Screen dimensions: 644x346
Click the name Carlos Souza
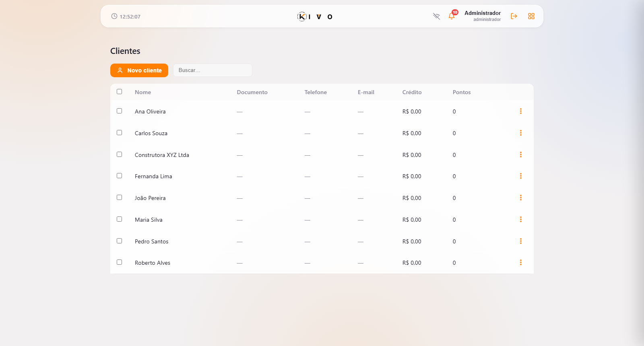point(151,133)
